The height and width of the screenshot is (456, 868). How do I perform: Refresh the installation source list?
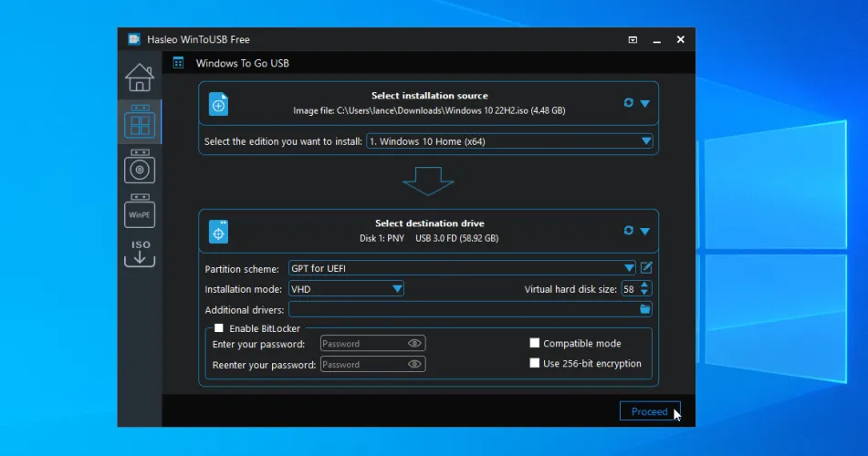click(628, 103)
